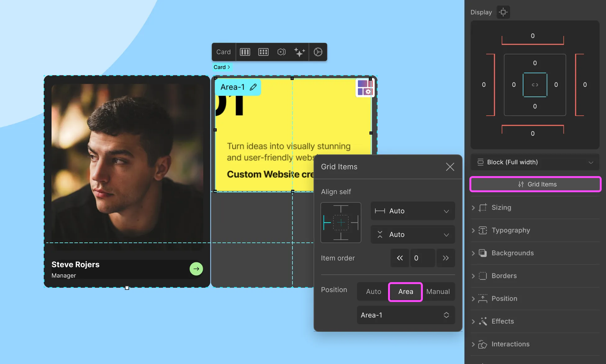Click the Card breadcrumb tag
606x364 pixels.
click(x=222, y=67)
